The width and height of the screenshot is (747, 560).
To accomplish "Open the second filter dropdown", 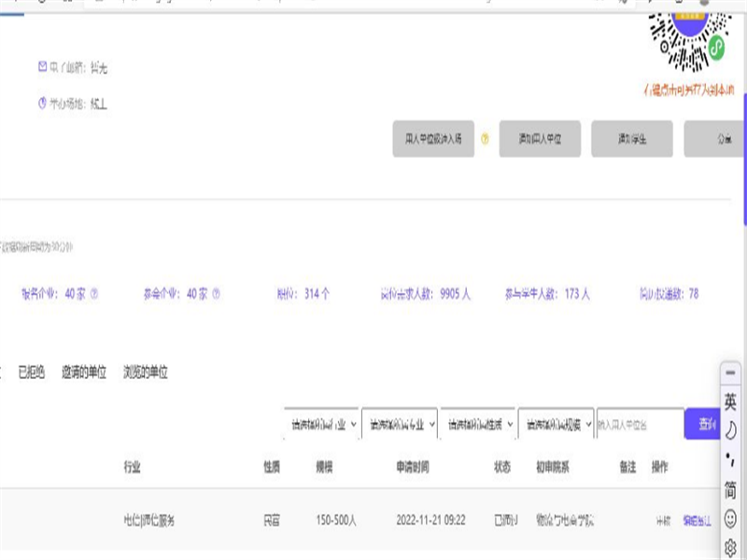I will click(x=399, y=424).
